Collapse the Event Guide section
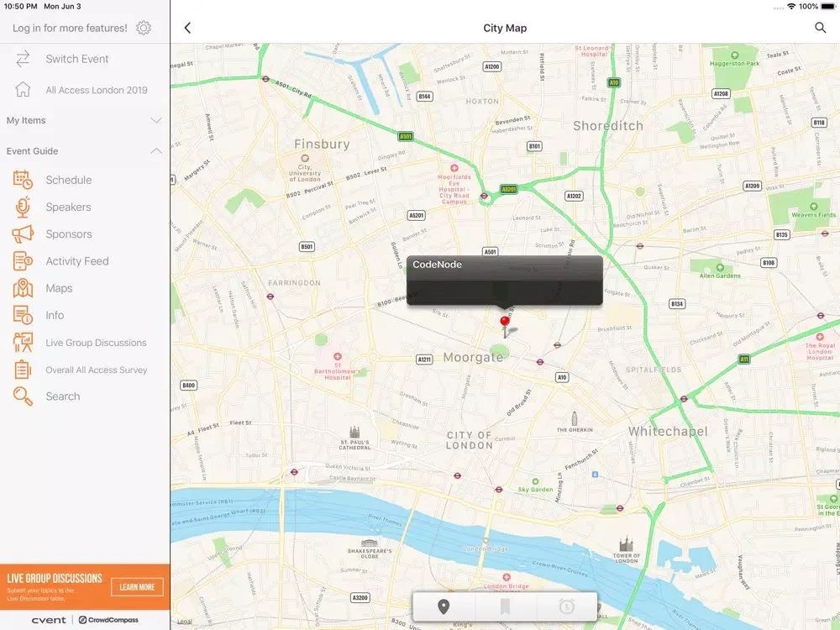 [x=155, y=151]
